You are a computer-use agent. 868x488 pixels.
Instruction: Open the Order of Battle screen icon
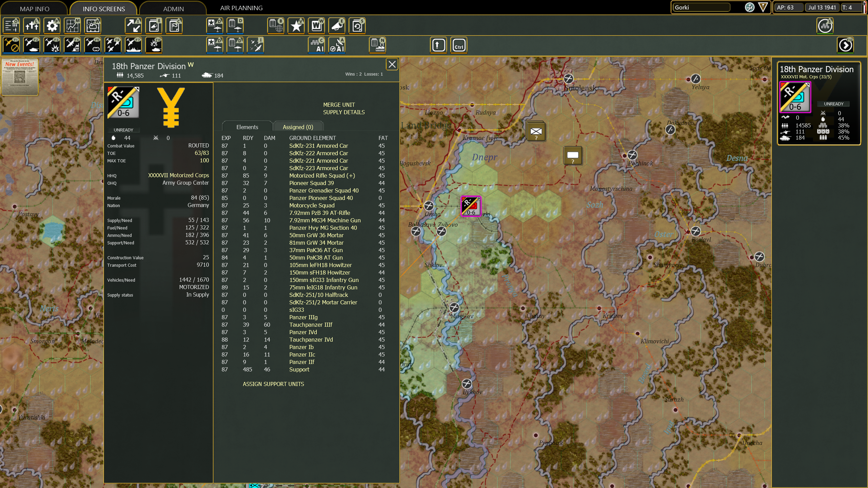click(12, 25)
